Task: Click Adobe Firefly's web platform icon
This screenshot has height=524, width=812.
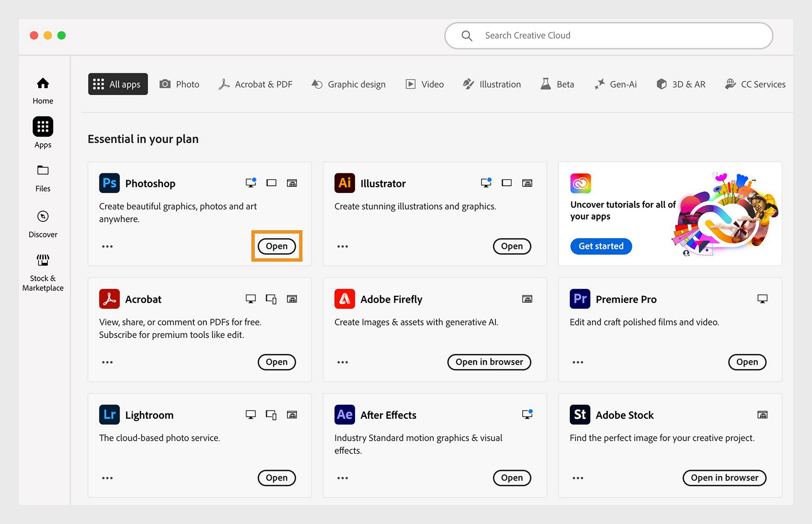Action: click(x=527, y=299)
